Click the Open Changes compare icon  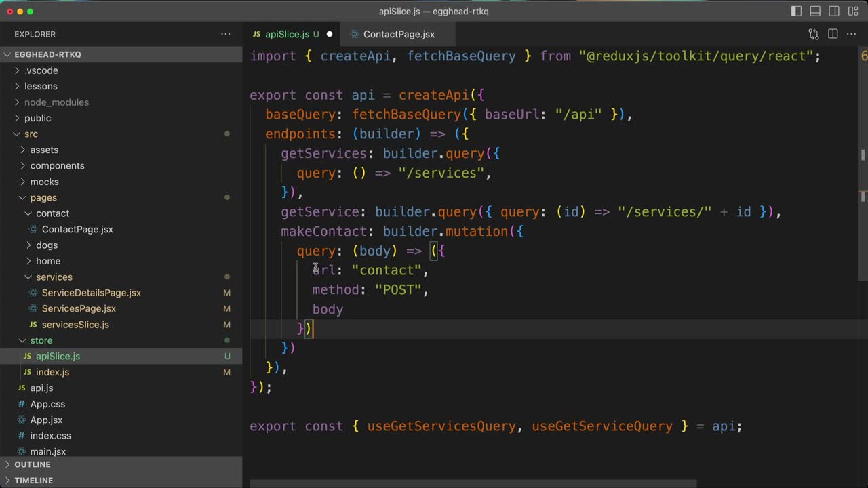coord(813,34)
